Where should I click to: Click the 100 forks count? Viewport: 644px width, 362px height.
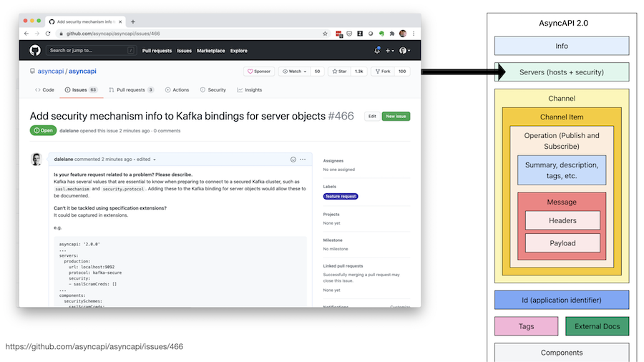pos(402,72)
